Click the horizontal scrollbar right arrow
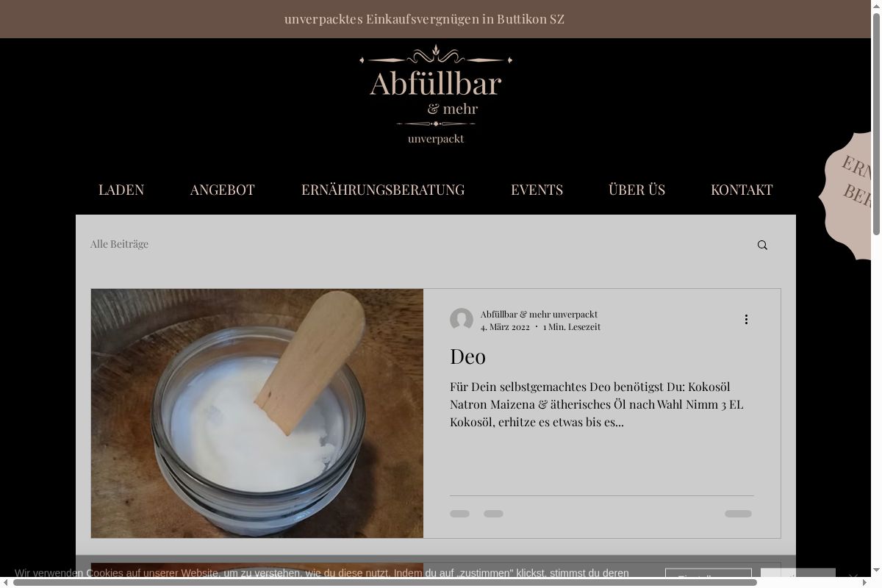Image resolution: width=882 pixels, height=588 pixels. (865, 583)
